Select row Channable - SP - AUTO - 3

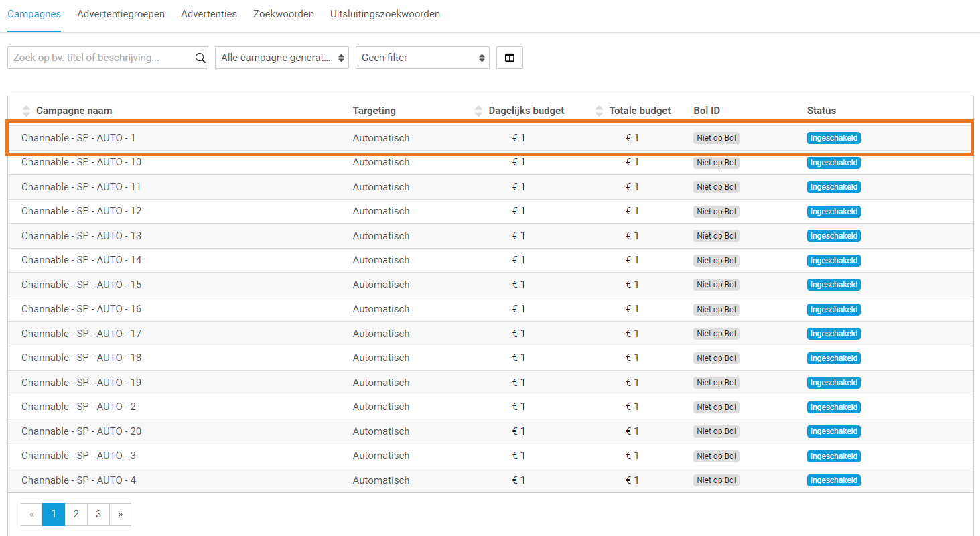[490, 456]
